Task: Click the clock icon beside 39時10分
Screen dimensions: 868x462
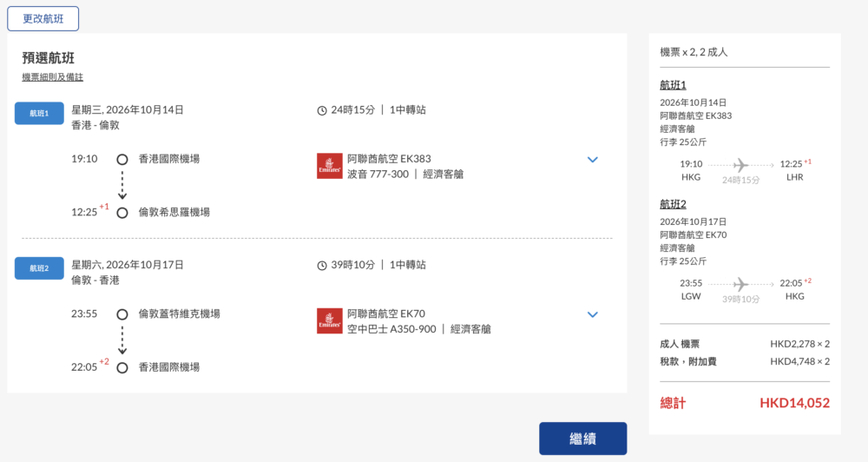Action: (322, 266)
